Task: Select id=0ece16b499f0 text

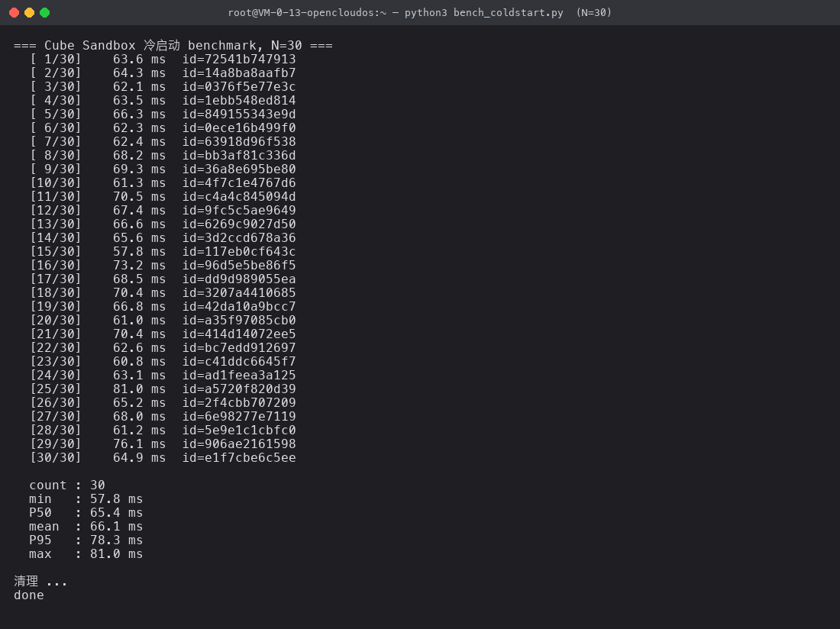Action: point(239,128)
